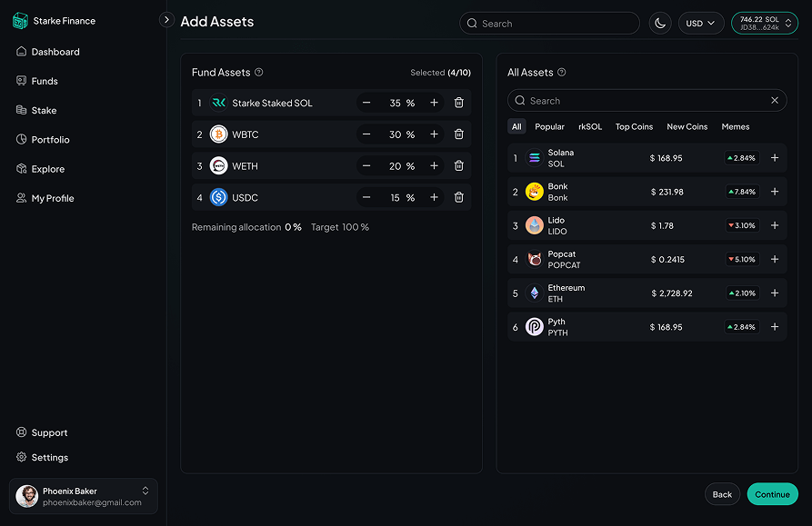
Task: Add Solana SOL to the fund
Action: 775,158
